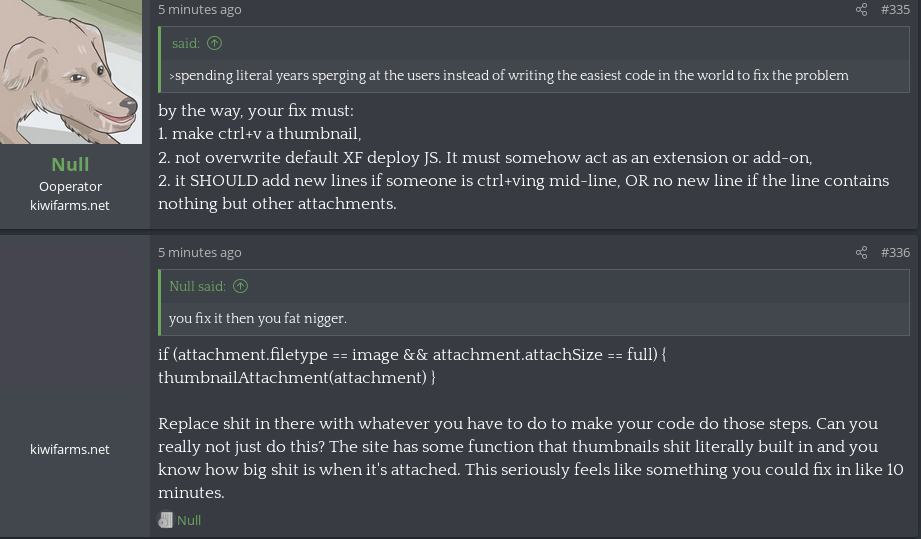Image resolution: width=921 pixels, height=539 pixels.
Task: Click the 'said:' header in first quote
Action: [186, 43]
